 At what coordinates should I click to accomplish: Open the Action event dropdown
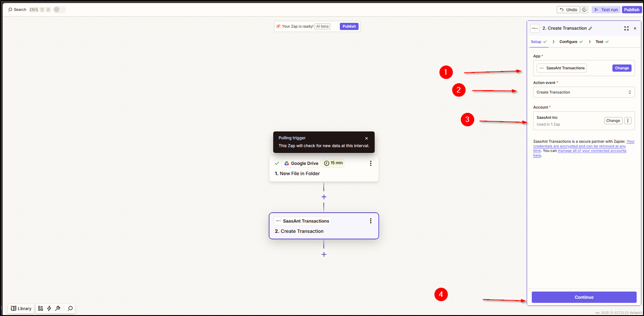click(x=584, y=92)
